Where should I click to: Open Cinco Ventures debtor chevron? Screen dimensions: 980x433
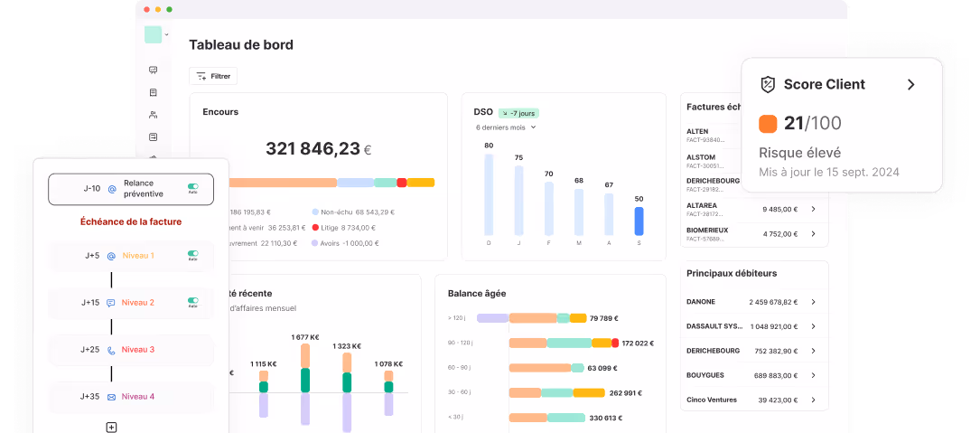(x=813, y=400)
